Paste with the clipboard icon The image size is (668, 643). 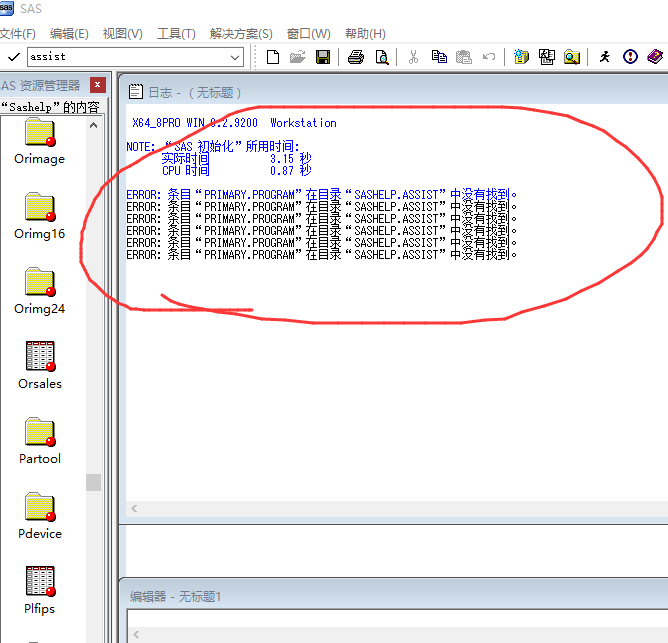(x=464, y=57)
